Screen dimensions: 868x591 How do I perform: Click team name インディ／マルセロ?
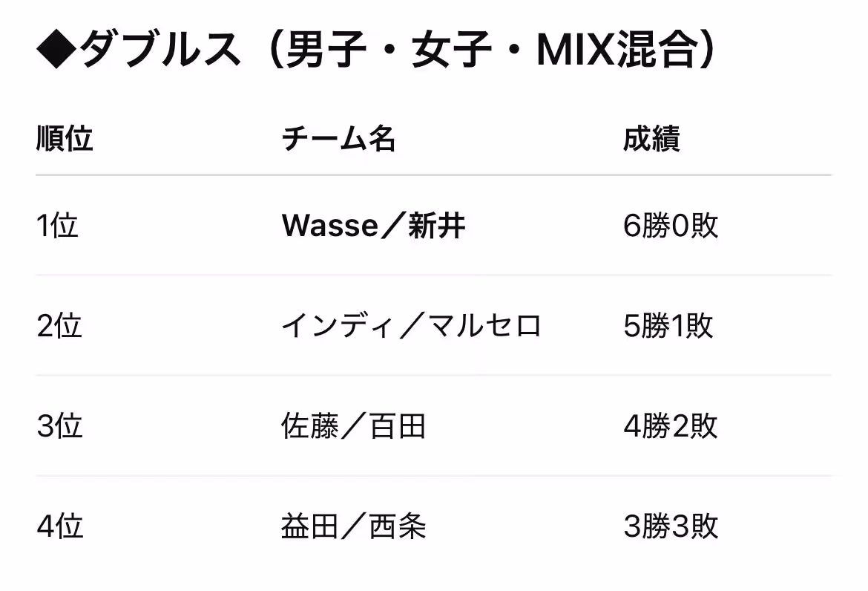click(x=411, y=326)
